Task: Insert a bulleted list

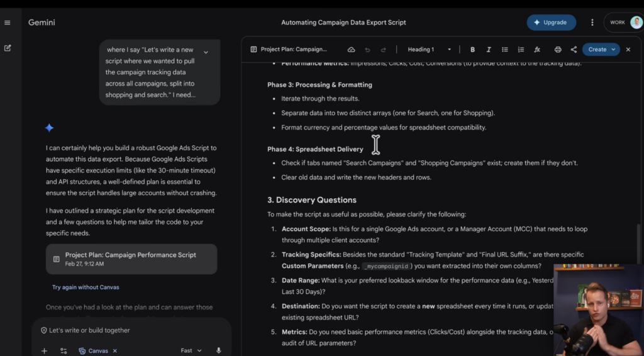Action: click(x=505, y=50)
